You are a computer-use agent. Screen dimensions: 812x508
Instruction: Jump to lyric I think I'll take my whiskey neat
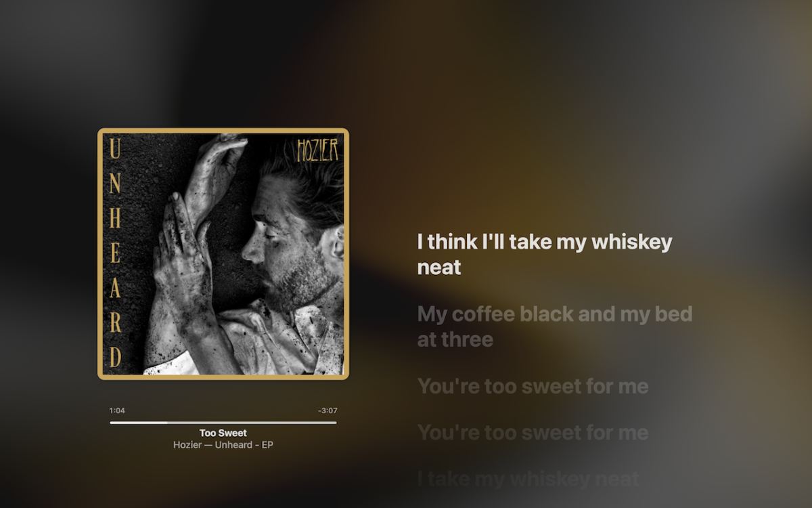click(545, 255)
